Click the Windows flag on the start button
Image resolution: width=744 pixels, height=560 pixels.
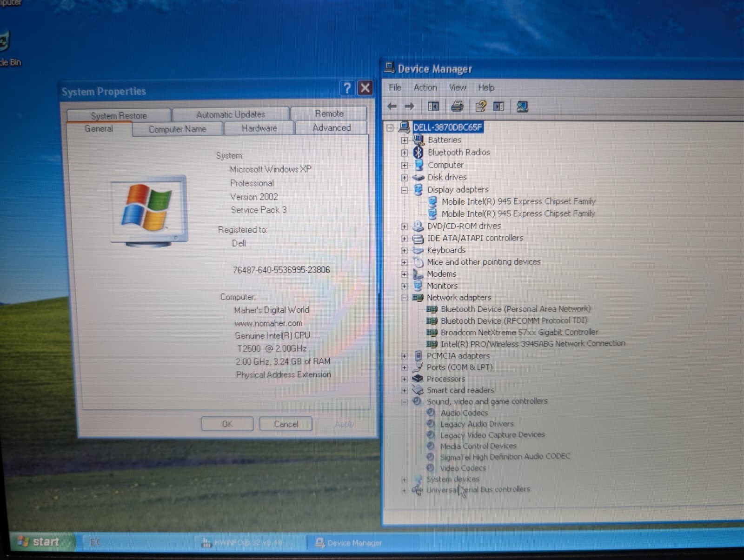pos(23,541)
